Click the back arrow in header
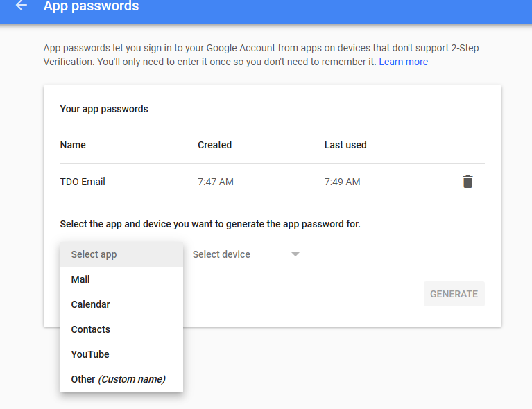Image resolution: width=532 pixels, height=409 pixels. (22, 6)
